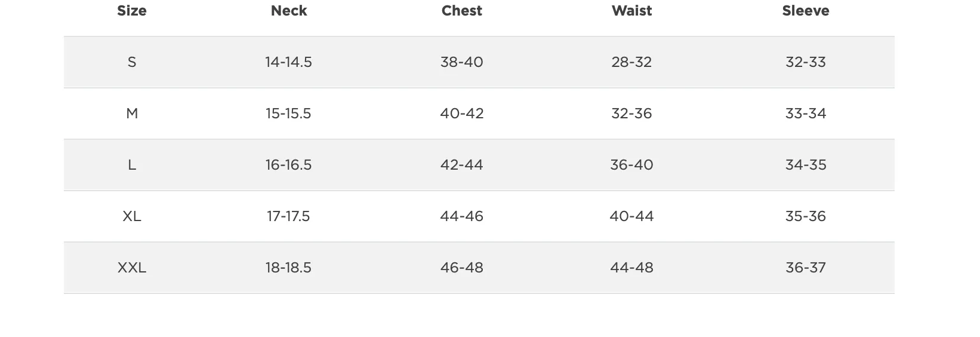Click neck measurement 17-17.5

pyautogui.click(x=289, y=216)
